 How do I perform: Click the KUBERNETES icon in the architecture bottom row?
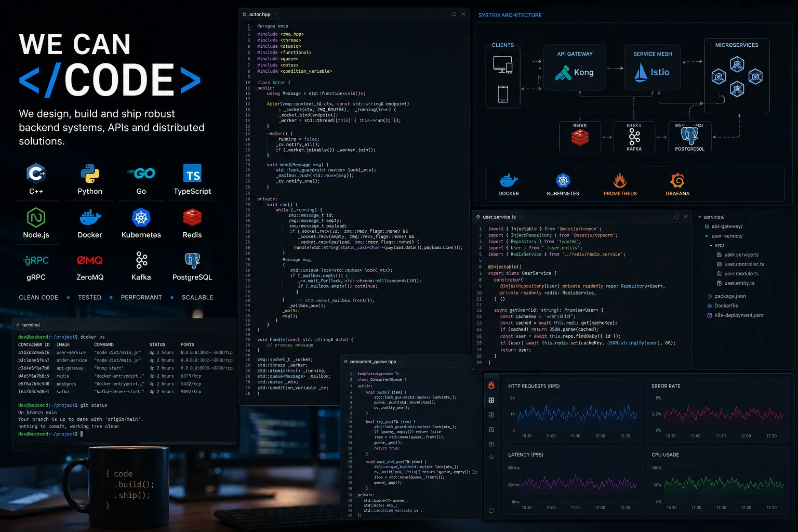coord(563,181)
